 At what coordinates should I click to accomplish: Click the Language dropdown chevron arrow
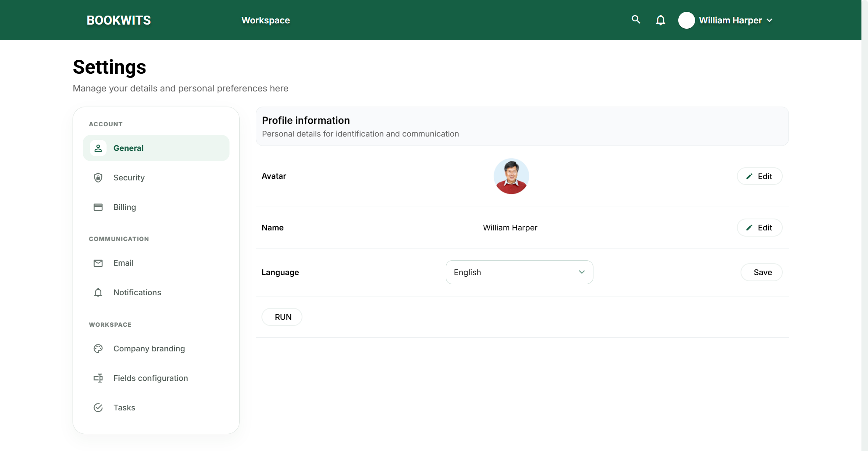(582, 272)
